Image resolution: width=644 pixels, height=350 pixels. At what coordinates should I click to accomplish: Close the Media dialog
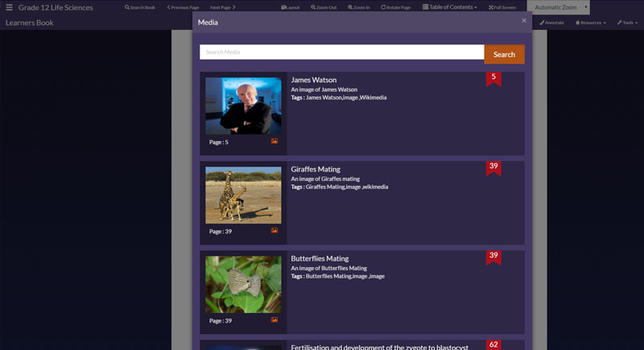point(524,20)
